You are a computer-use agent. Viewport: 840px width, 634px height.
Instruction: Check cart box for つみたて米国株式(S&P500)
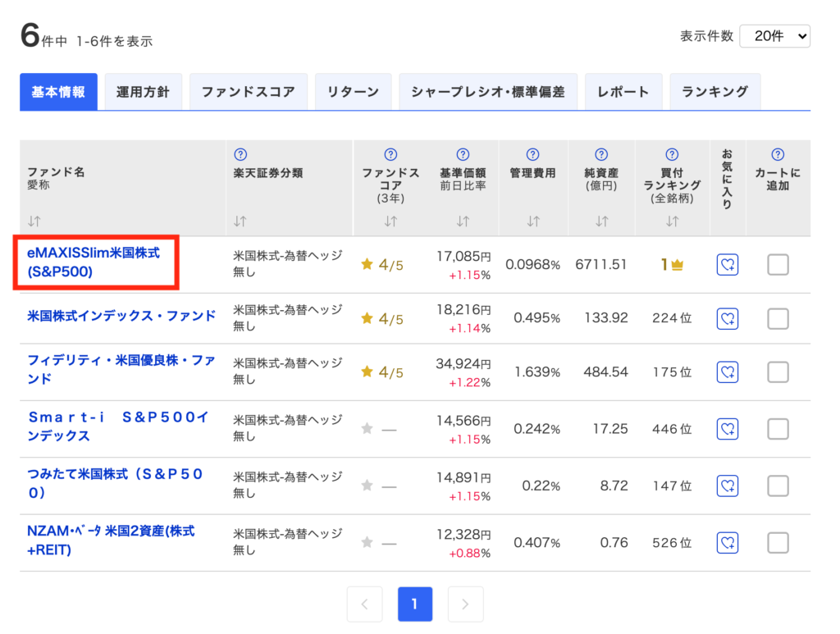(x=778, y=486)
